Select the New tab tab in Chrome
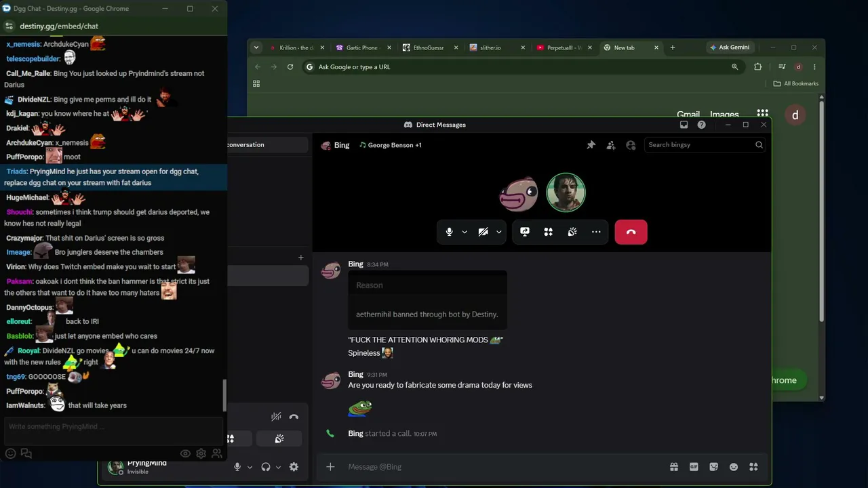Viewport: 868px width, 488px height. click(x=630, y=47)
